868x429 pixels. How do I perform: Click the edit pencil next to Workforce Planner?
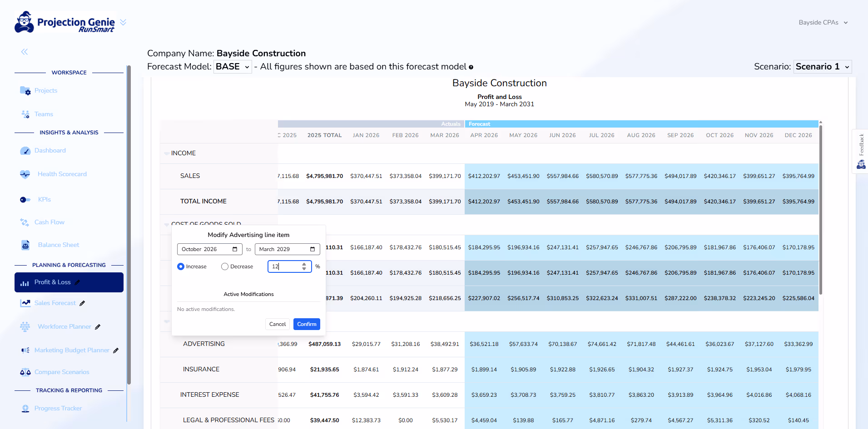98,327
